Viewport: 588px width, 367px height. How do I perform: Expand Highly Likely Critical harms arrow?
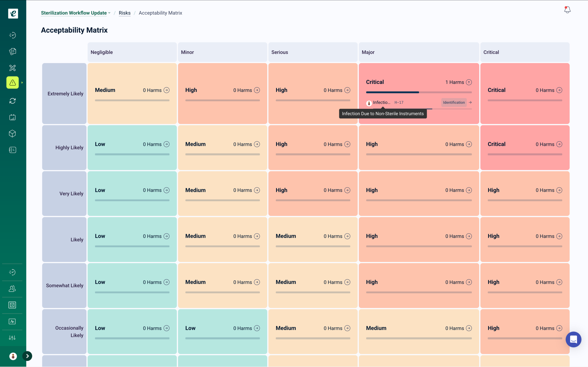pos(559,144)
